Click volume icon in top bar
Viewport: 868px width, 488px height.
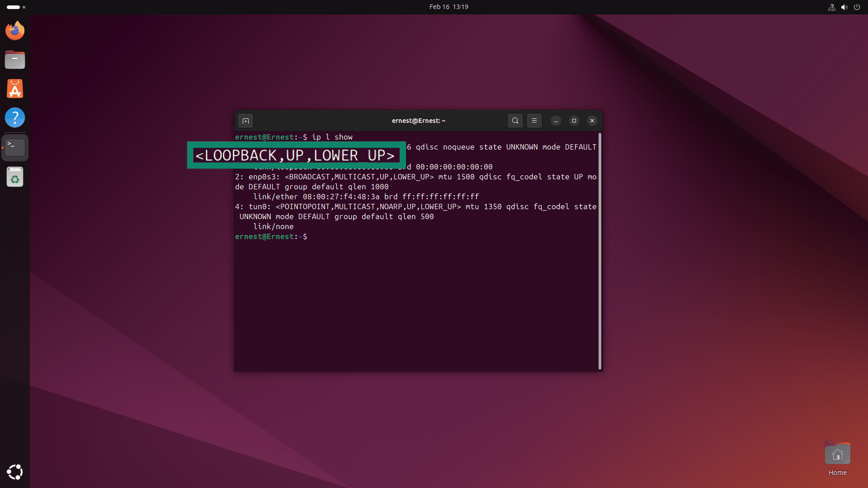(844, 7)
